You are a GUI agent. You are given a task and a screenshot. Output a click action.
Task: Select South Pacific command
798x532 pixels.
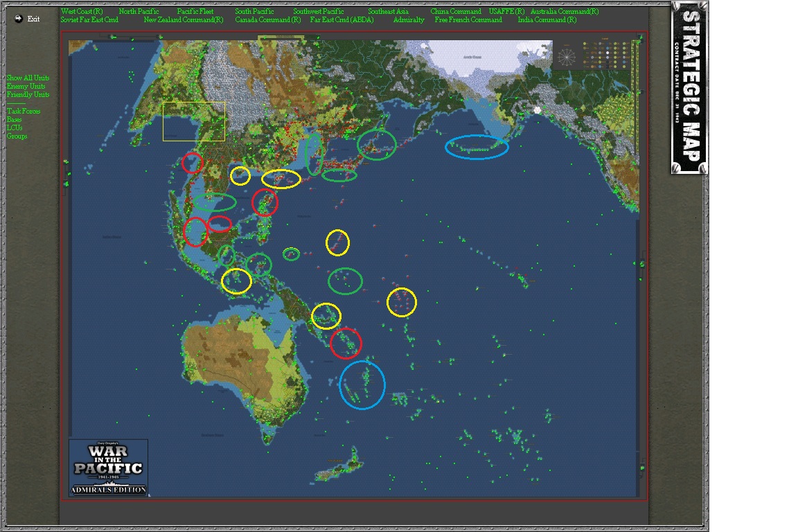[x=254, y=11]
